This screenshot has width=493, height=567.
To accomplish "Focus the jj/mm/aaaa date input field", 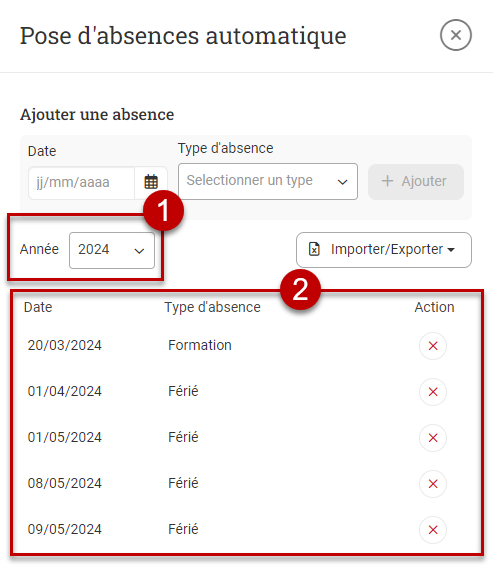I will tap(81, 183).
